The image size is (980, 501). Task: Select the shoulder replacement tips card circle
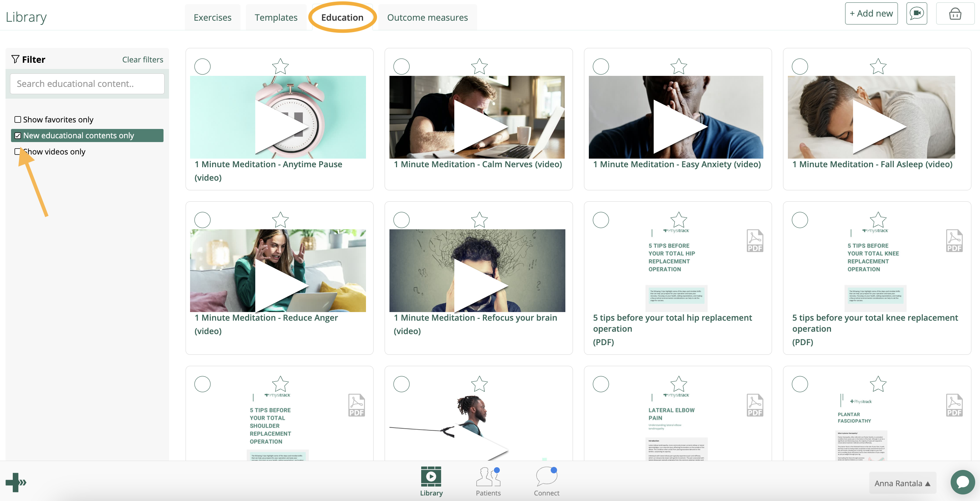point(202,384)
